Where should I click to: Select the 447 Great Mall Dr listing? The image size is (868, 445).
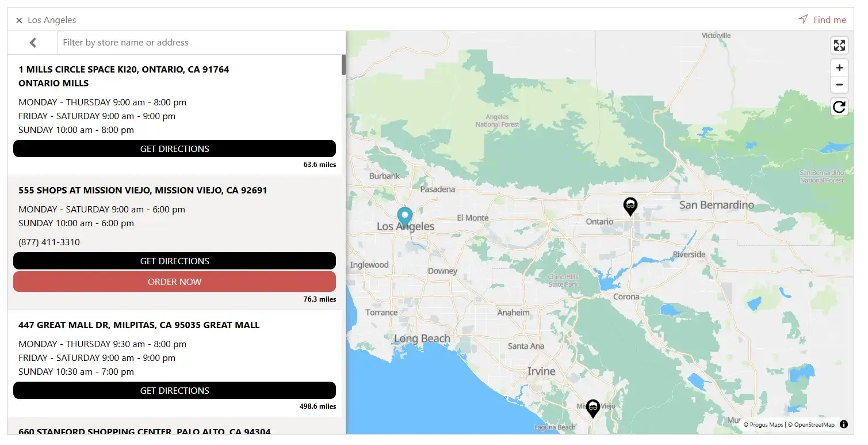click(x=139, y=325)
